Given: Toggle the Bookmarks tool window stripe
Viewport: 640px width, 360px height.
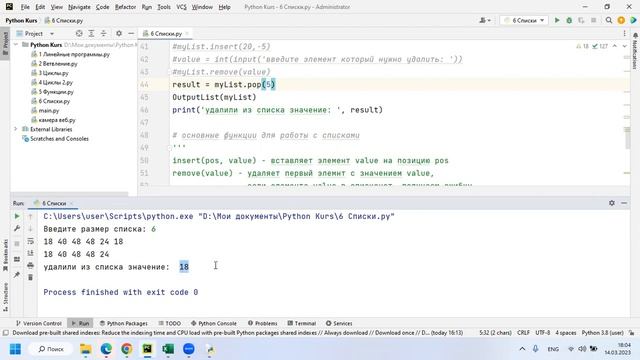Looking at the screenshot, I should tap(5, 256).
